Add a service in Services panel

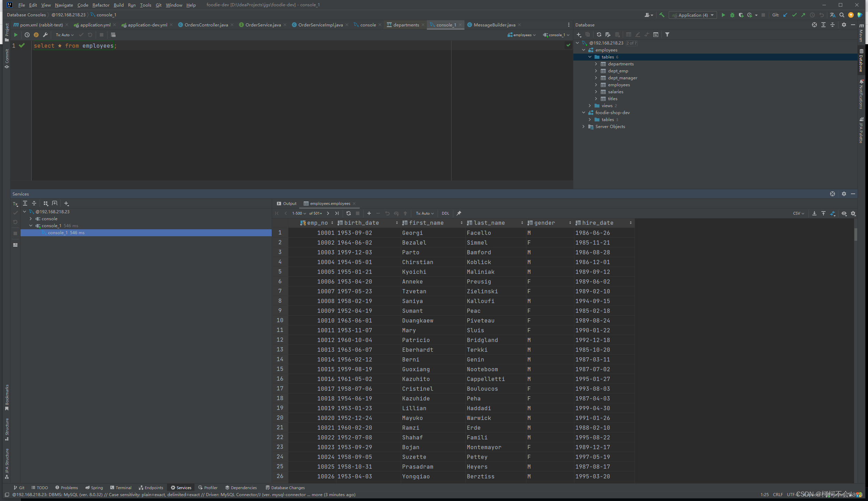click(x=66, y=204)
